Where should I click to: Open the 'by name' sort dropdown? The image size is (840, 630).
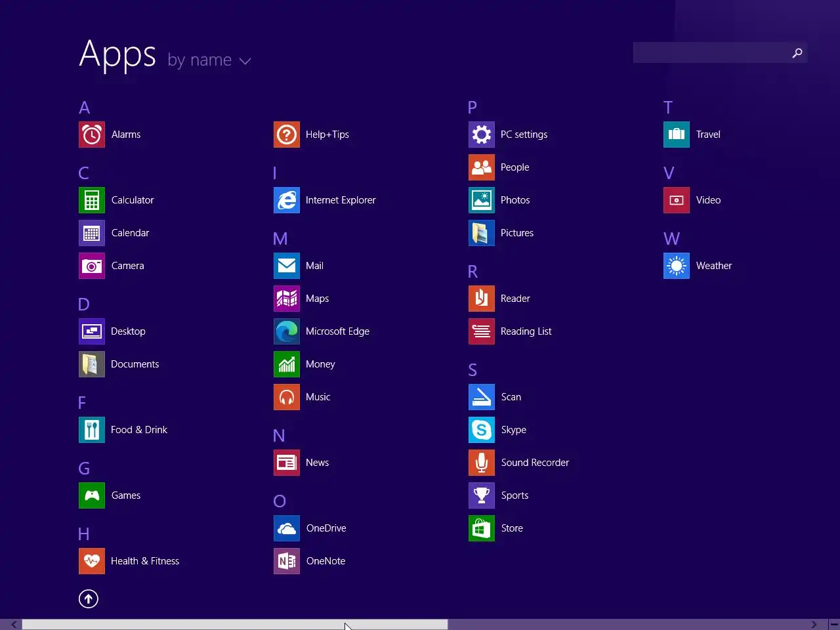[x=209, y=60]
